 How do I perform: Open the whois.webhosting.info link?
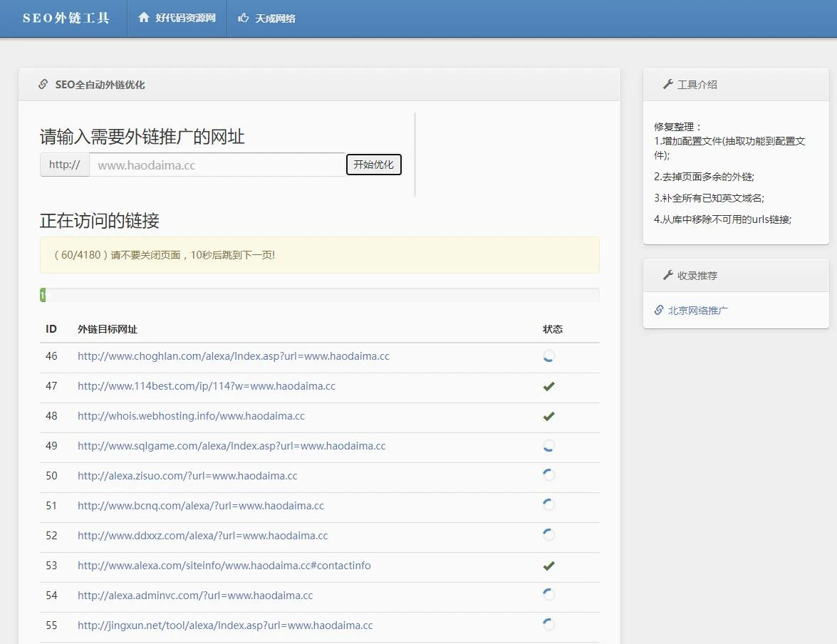[191, 416]
